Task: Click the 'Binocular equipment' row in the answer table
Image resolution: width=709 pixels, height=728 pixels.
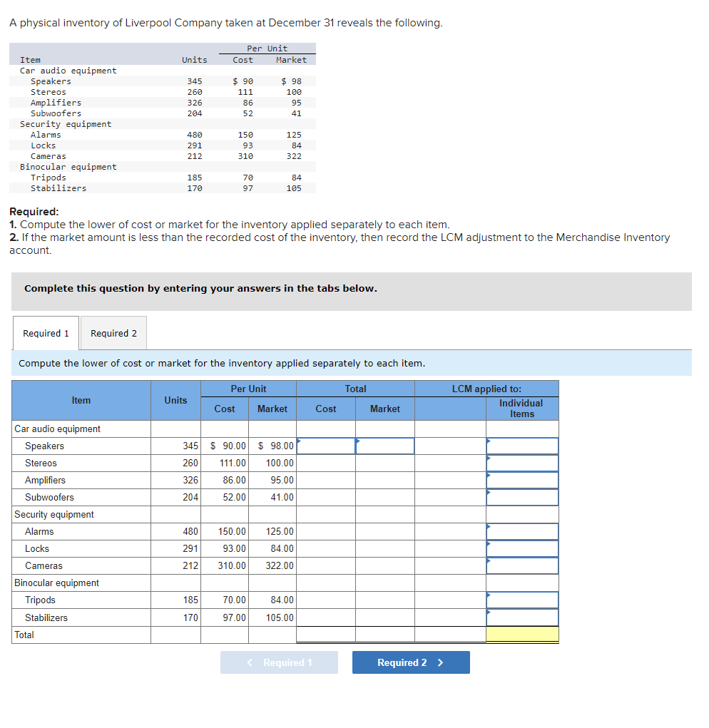Action: pos(285,583)
